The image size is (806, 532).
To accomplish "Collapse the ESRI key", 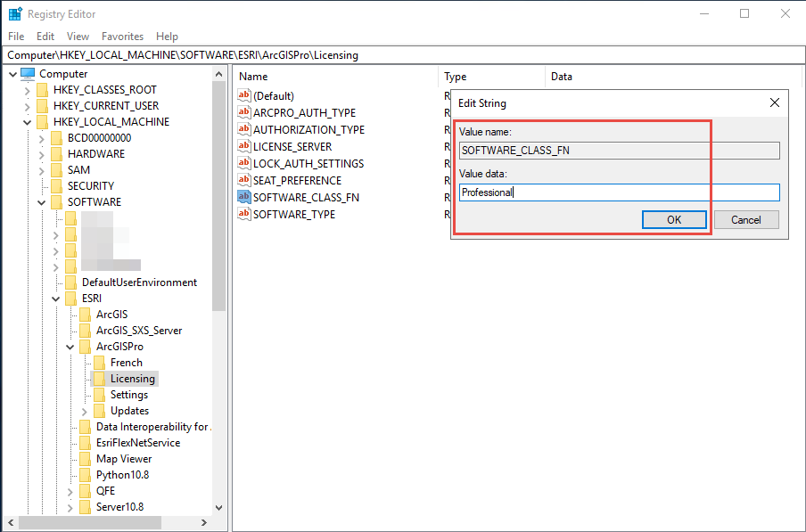I will pos(55,298).
